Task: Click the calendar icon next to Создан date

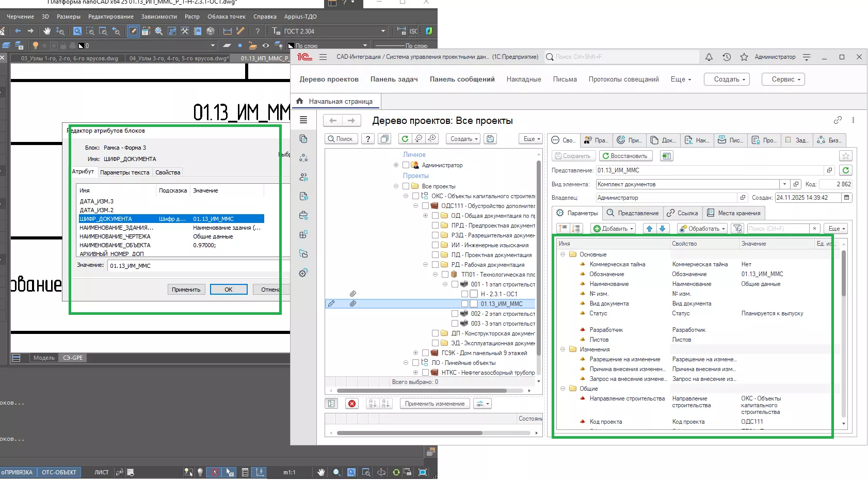Action: pos(846,198)
